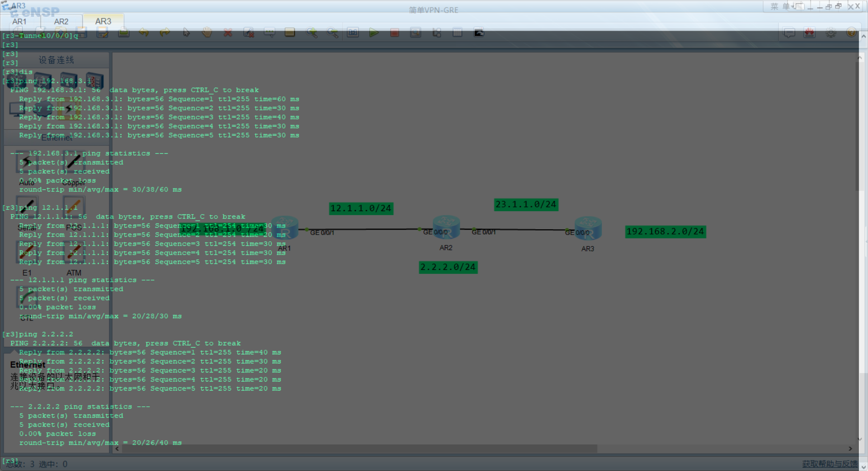Image resolution: width=868 pixels, height=471 pixels.
Task: Click the canvas horizontal scrollbar
Action: (x=359, y=449)
